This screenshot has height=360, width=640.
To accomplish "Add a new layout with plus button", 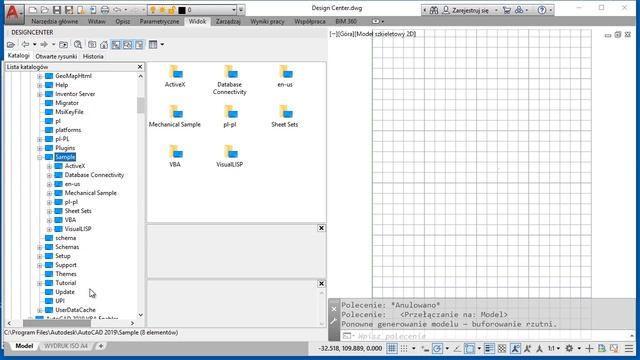I will point(100,346).
